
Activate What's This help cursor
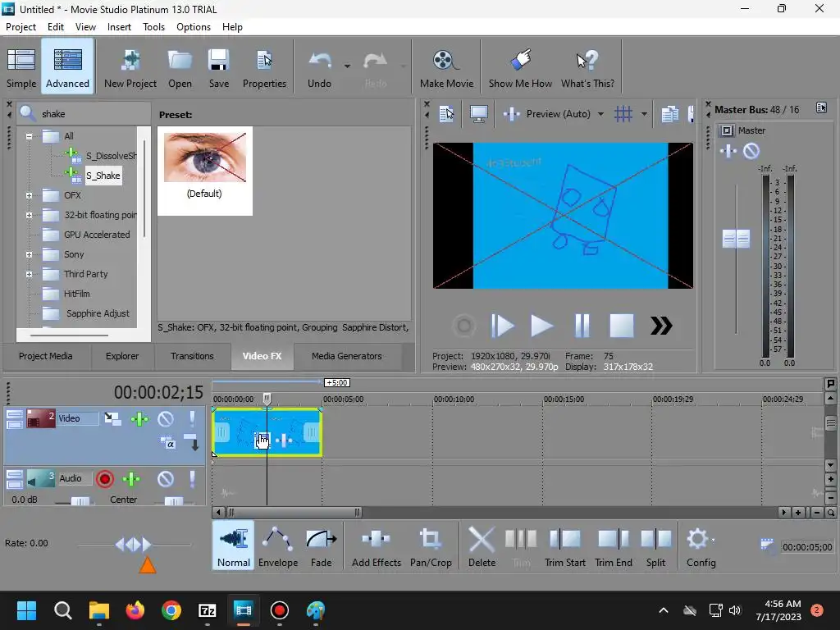(x=587, y=67)
